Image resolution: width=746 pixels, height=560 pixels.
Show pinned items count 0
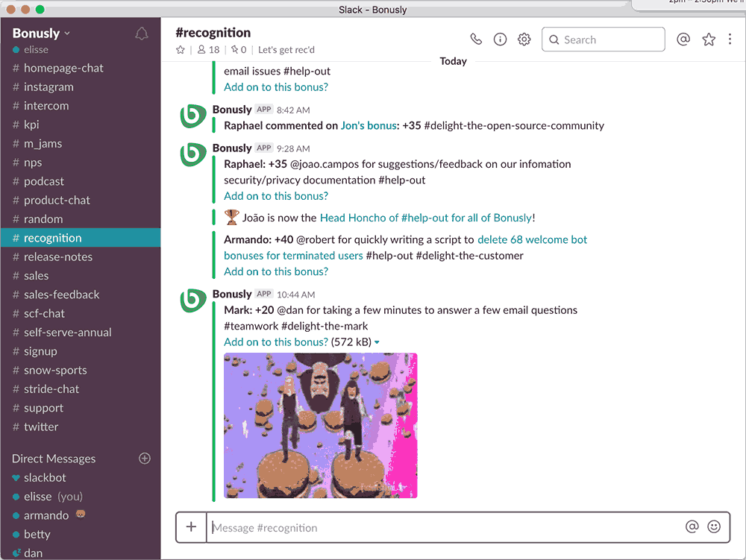[x=239, y=50]
